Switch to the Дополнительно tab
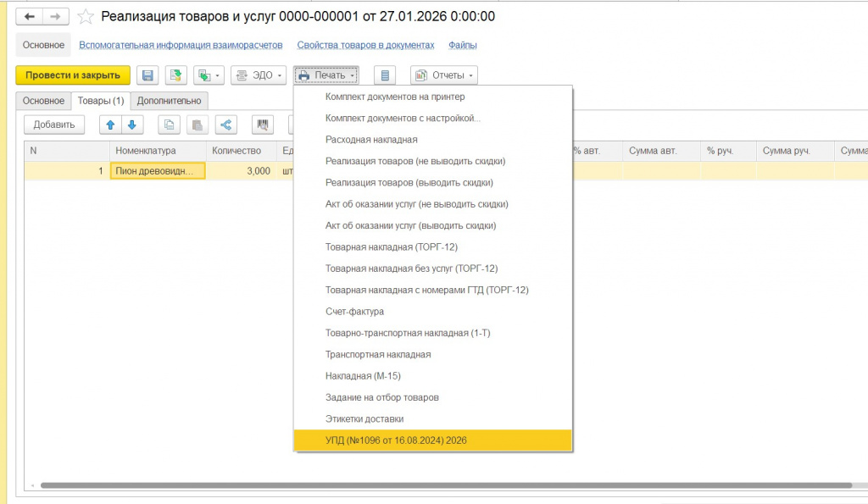 coord(169,101)
